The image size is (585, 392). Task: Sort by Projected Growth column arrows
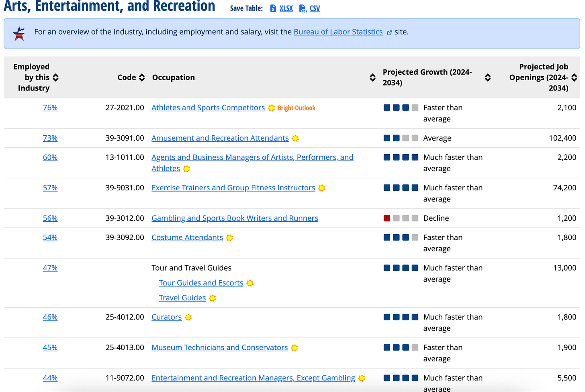coord(488,78)
